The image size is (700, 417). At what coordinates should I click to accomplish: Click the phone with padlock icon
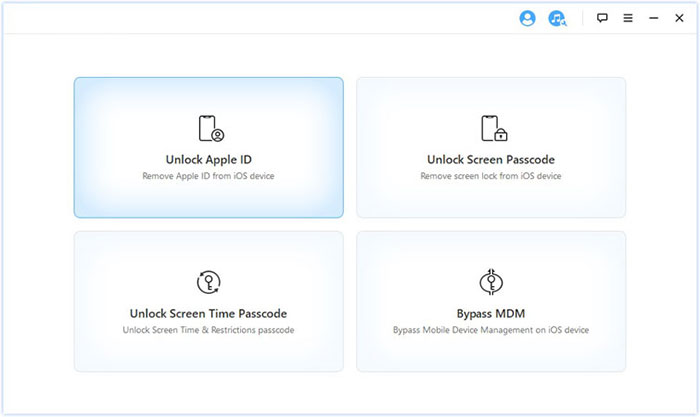pos(494,129)
